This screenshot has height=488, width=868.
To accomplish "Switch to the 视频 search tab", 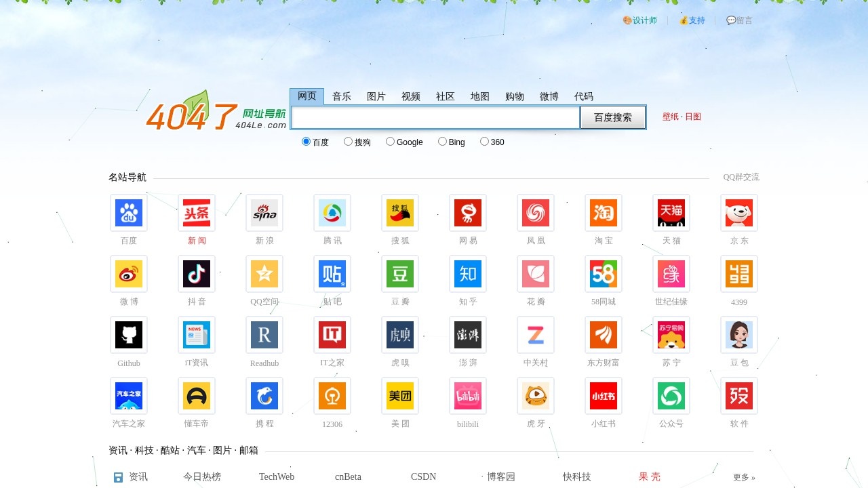I will coord(411,96).
